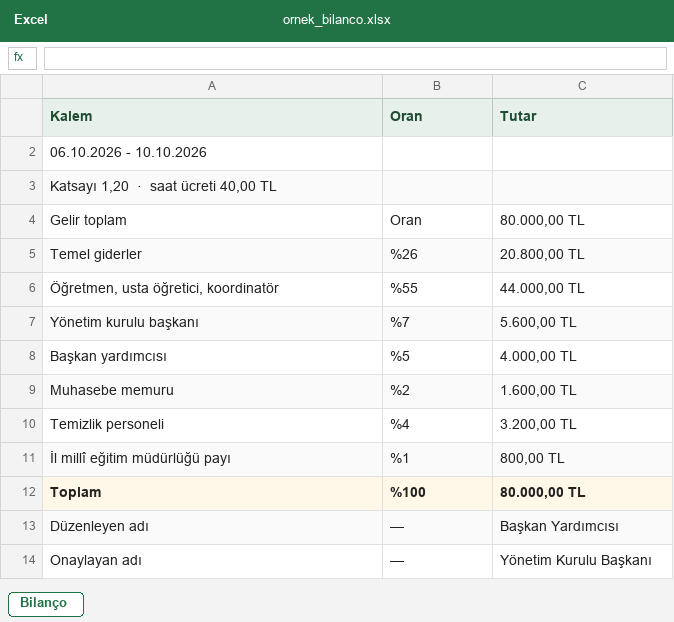The height and width of the screenshot is (622, 674).
Task: Click row header number 3
Action: pos(21,187)
